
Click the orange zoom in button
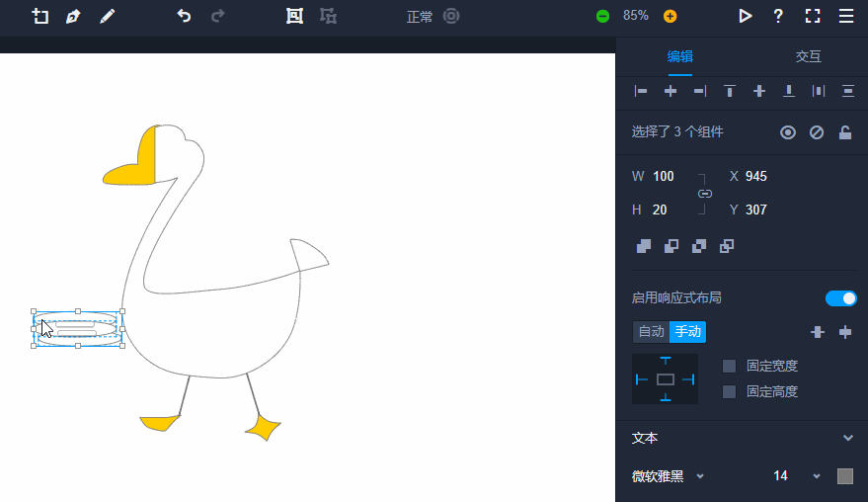click(x=671, y=16)
